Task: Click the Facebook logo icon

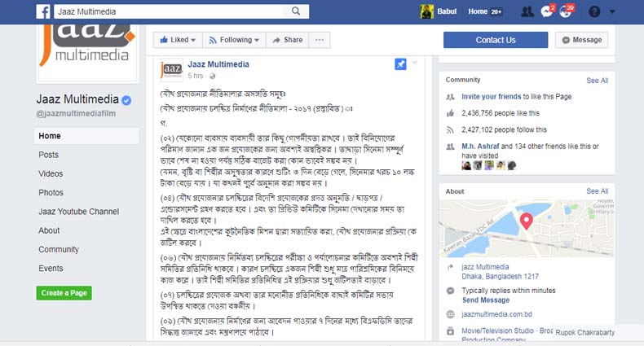Action: pos(43,11)
